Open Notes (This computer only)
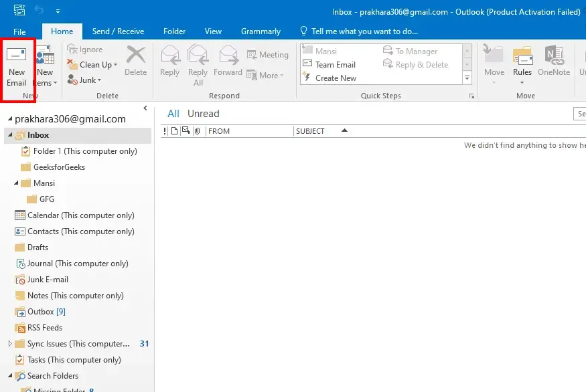This screenshot has width=586, height=392. tap(69, 296)
